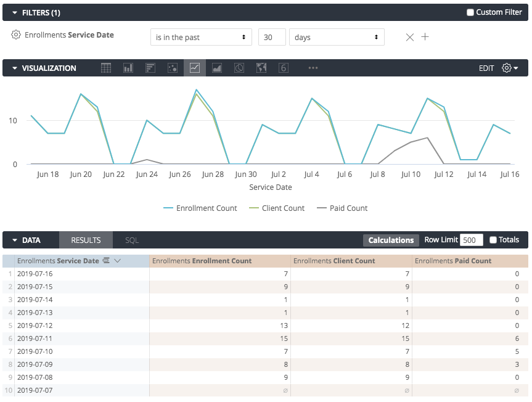Click the Row Limit input field
The width and height of the screenshot is (532, 402).
coord(471,240)
